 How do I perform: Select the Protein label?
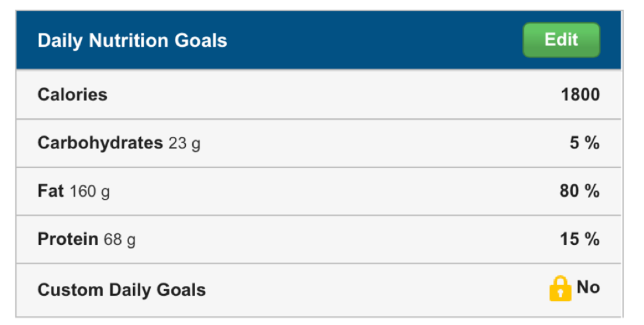pyautogui.click(x=68, y=239)
